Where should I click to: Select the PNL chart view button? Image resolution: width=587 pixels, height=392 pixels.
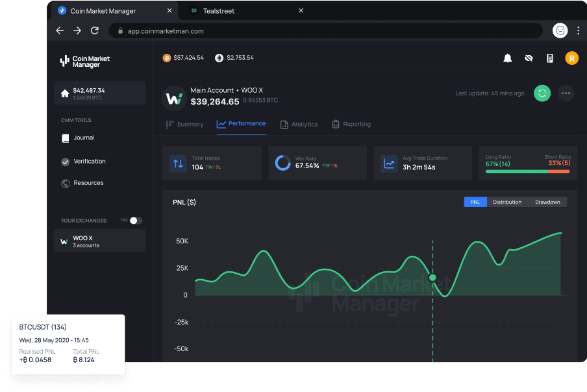click(475, 202)
